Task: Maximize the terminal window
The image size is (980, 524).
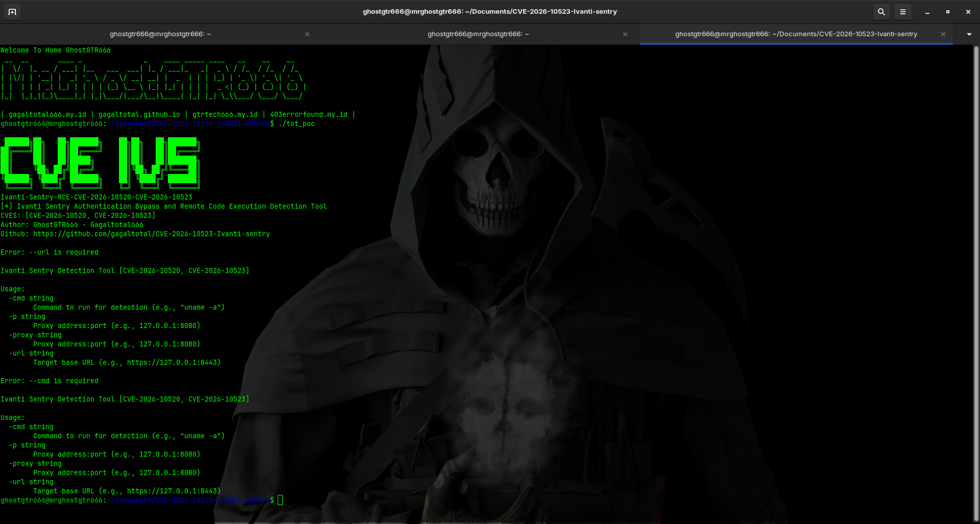Action: (948, 12)
